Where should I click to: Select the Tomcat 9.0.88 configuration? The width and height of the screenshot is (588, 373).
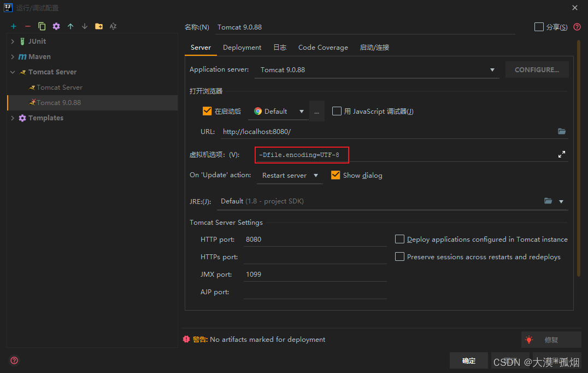(x=92, y=103)
